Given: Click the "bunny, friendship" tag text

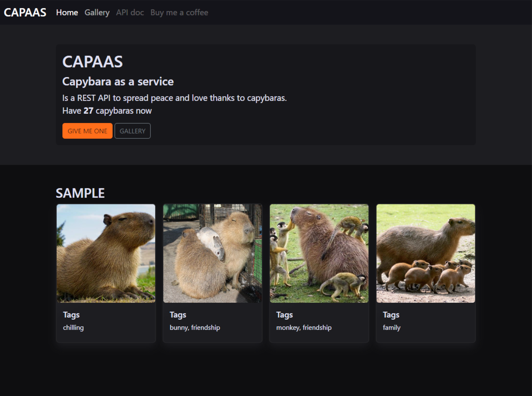Looking at the screenshot, I should [x=195, y=327].
